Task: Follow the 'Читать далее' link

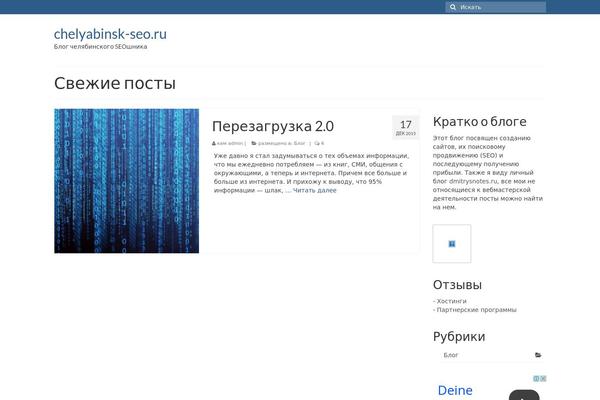Action: click(315, 190)
